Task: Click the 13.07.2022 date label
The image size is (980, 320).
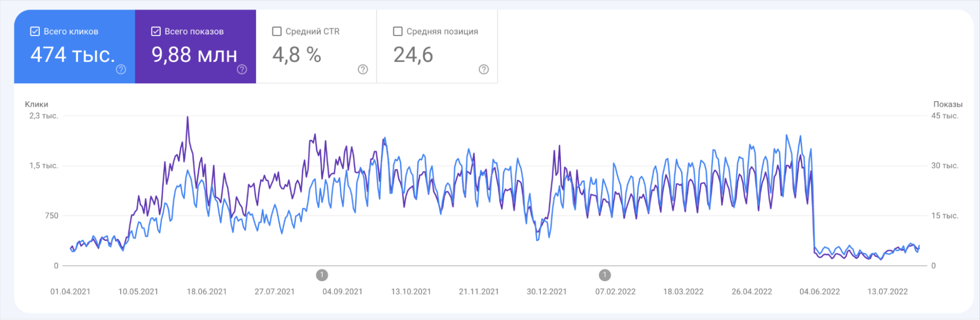Action: (887, 292)
